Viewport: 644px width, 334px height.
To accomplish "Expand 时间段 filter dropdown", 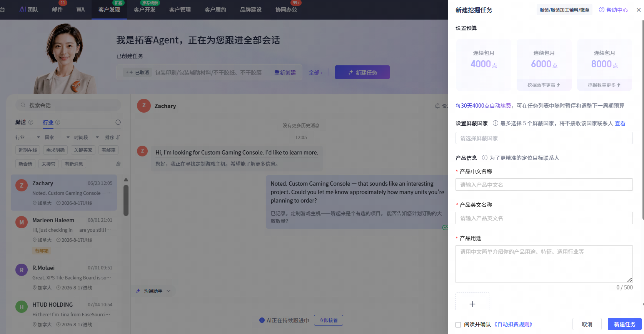I will [87, 137].
